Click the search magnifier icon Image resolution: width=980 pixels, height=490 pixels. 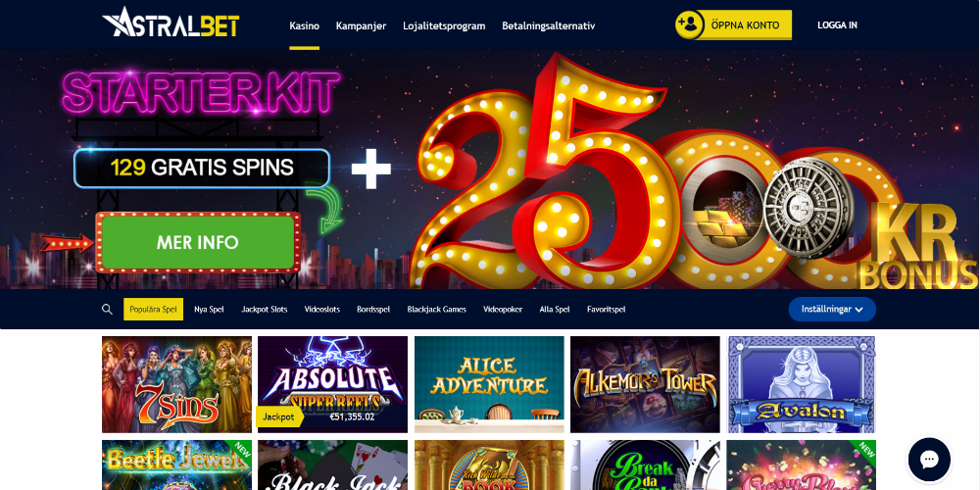[107, 310]
